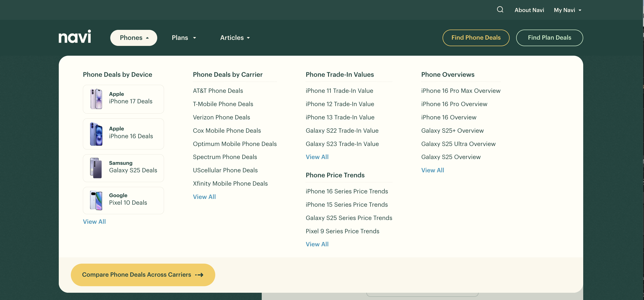Screen dimensions: 644x300
Task: Click the Pixel 10 phone image
Action: 96,200
